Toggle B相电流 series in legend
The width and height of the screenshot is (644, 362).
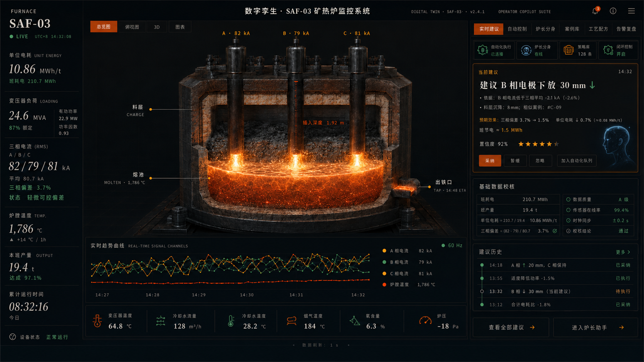[x=407, y=262]
